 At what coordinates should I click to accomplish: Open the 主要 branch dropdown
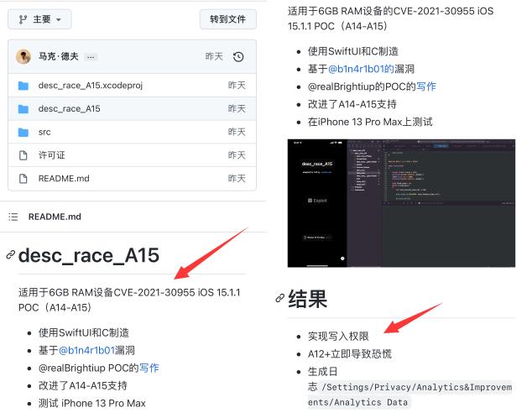point(39,19)
